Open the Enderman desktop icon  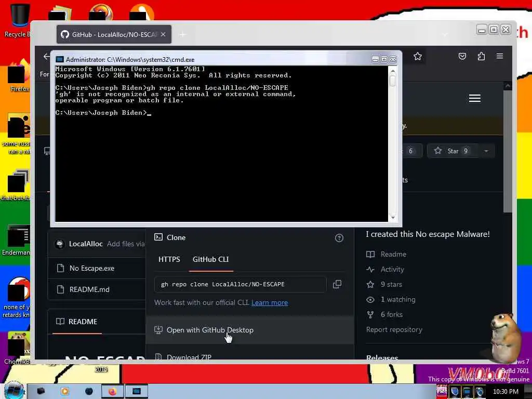(x=16, y=240)
